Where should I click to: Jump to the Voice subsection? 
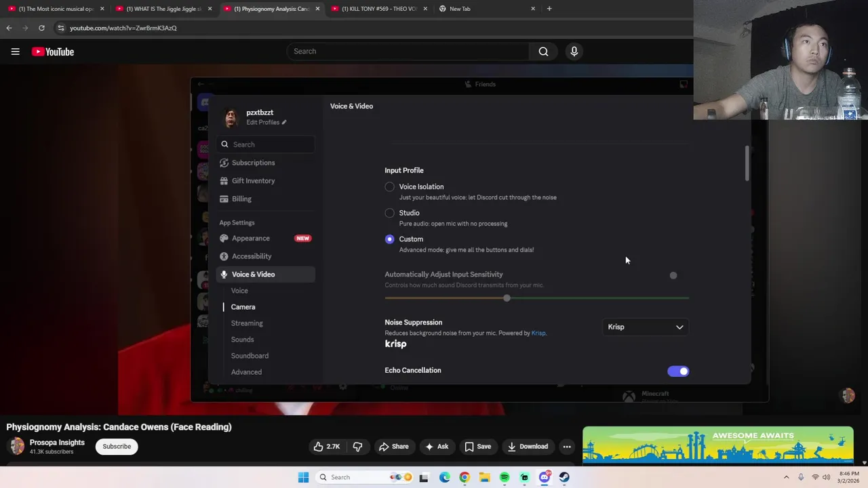pos(239,291)
